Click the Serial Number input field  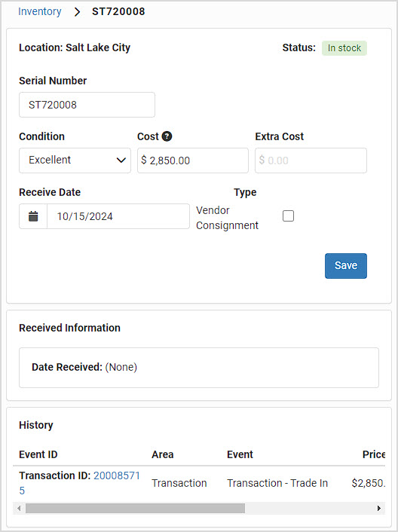pyautogui.click(x=87, y=105)
